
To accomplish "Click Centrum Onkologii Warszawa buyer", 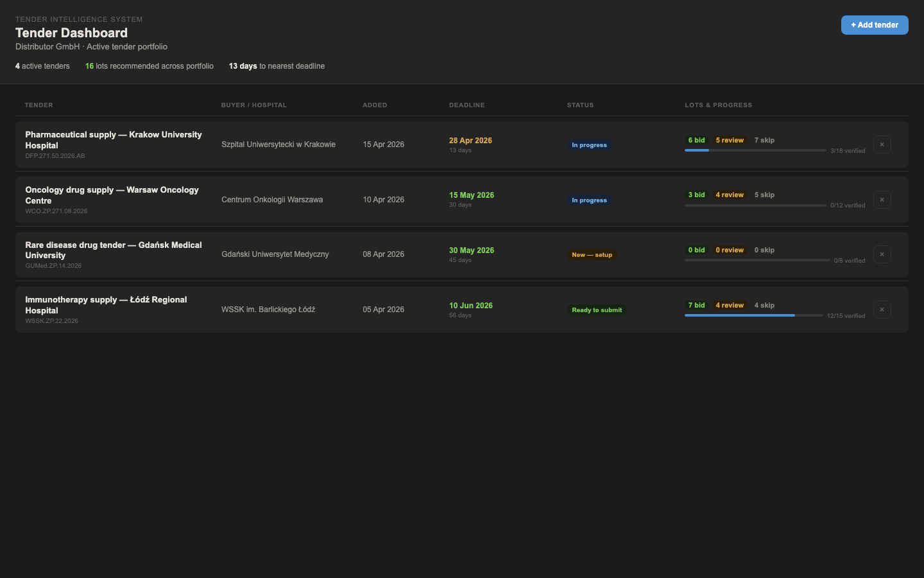I will [272, 200].
